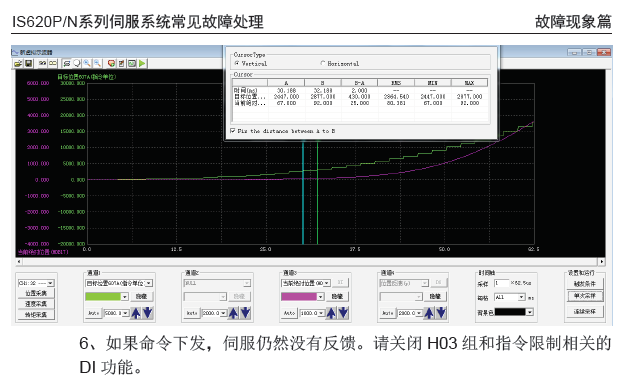Click the second blue zoom magnifier icon
630x385 pixels.
pyautogui.click(x=97, y=63)
